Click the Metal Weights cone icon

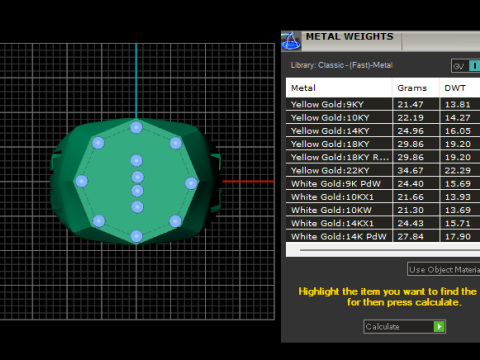pyautogui.click(x=291, y=41)
